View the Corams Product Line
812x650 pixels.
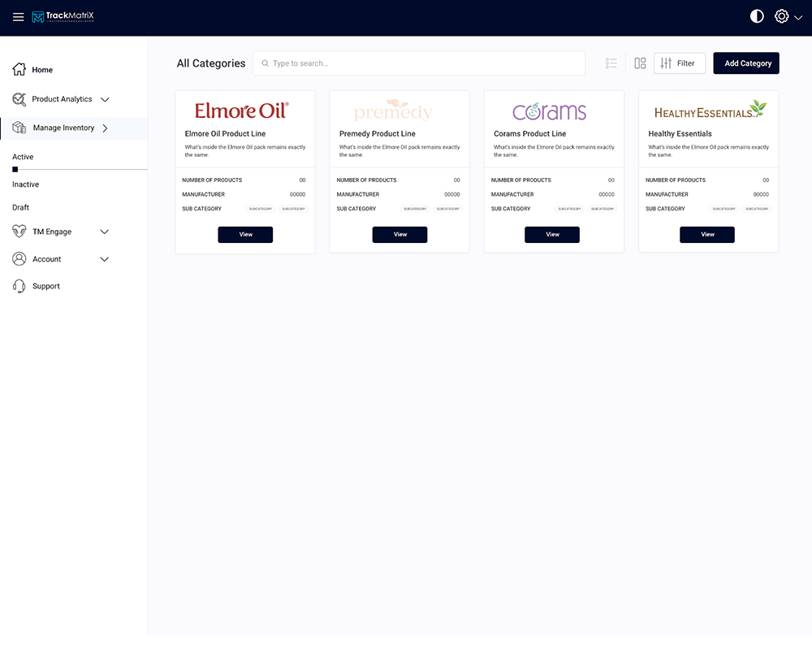click(552, 235)
